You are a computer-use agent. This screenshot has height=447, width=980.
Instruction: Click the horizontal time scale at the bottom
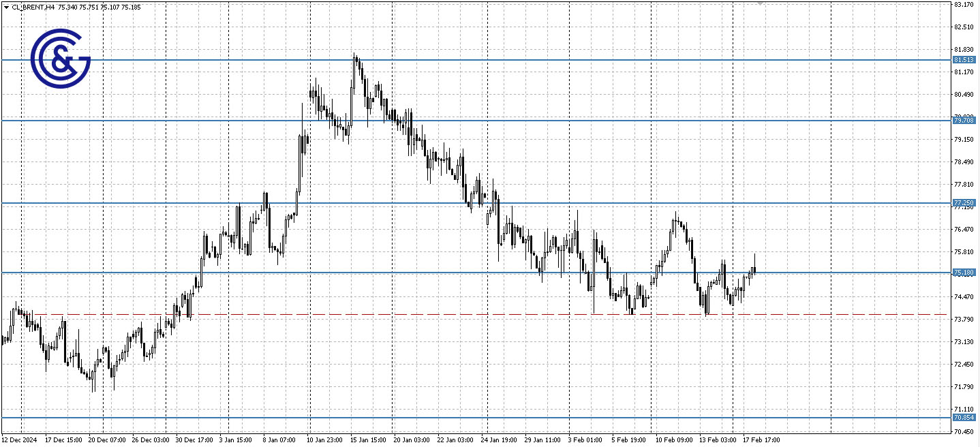[477, 440]
